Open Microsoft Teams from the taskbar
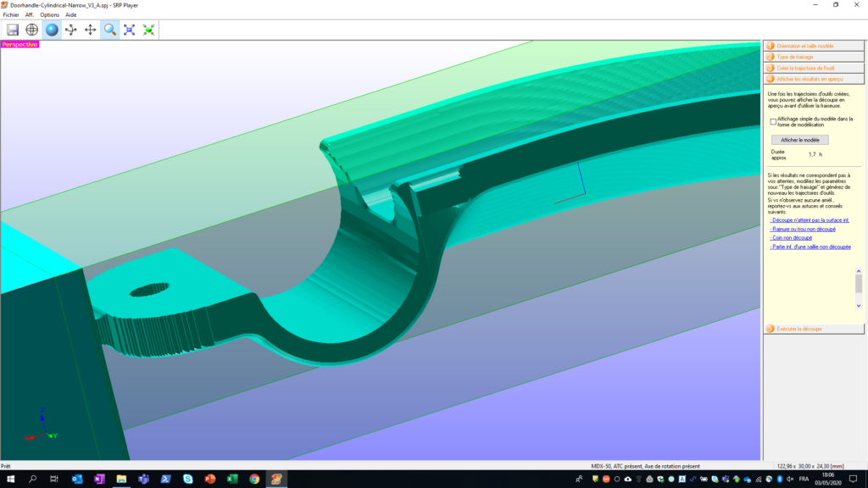Viewport: 868px width, 488px height. [143, 480]
